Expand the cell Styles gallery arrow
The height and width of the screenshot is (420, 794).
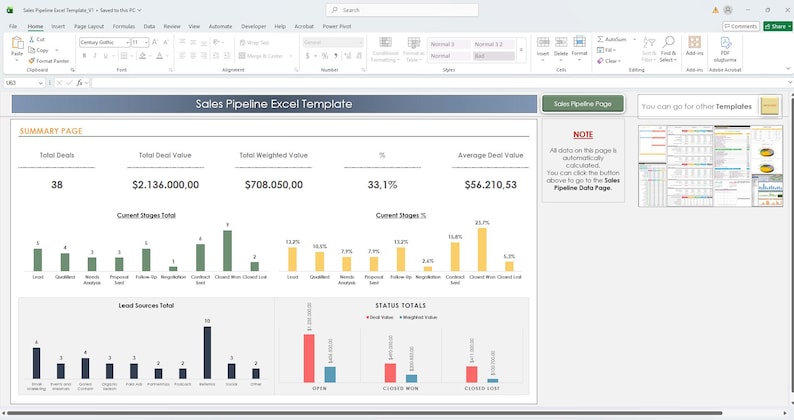521,50
